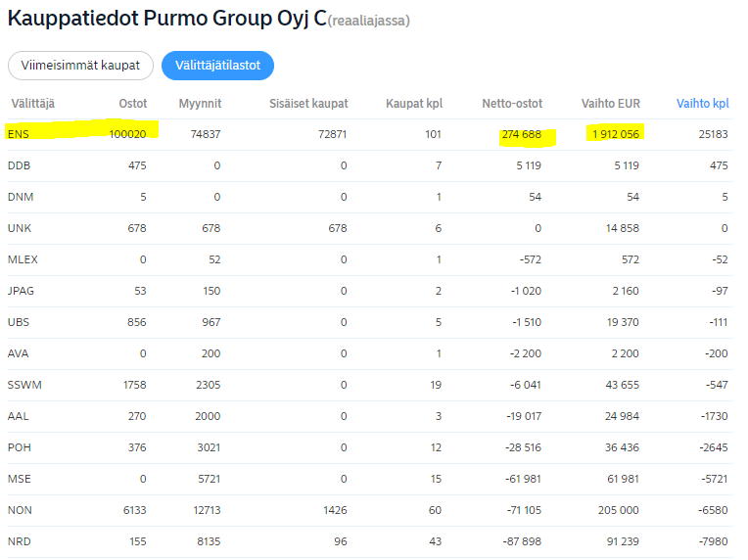
Task: Click ENS turnover value 1 912 056
Action: click(x=615, y=134)
